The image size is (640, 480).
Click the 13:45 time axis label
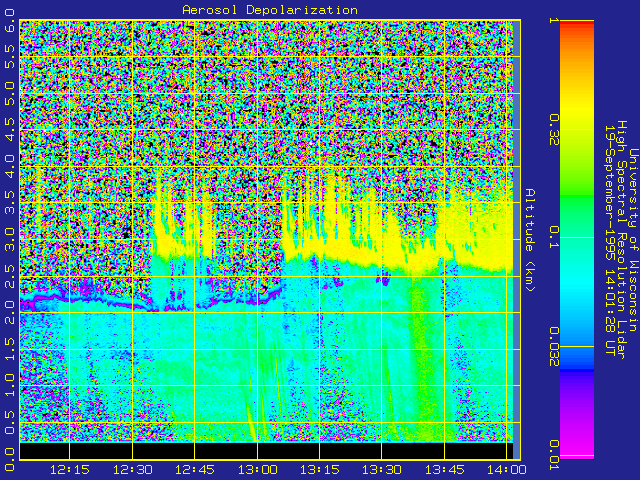coord(444,470)
